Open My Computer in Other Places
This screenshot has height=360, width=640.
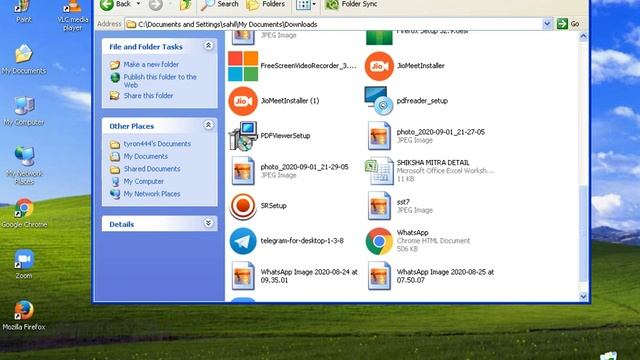pyautogui.click(x=143, y=181)
